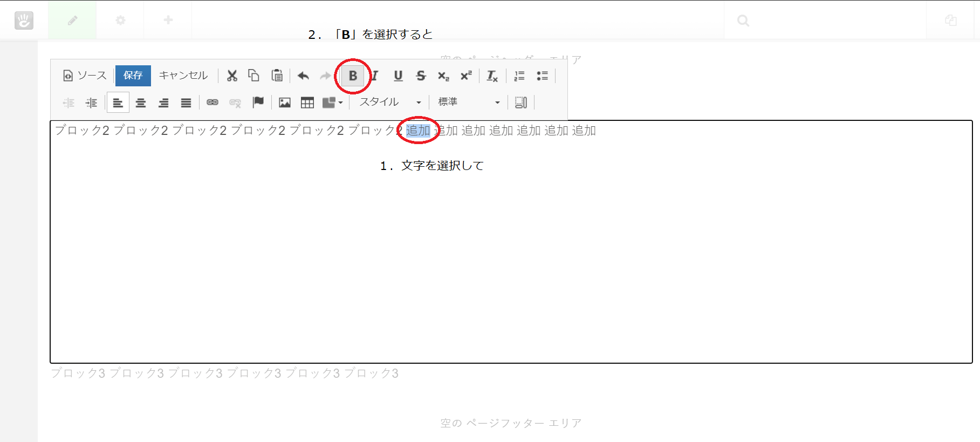Open the sitemap pages icon at top right
The image size is (980, 442).
[951, 21]
